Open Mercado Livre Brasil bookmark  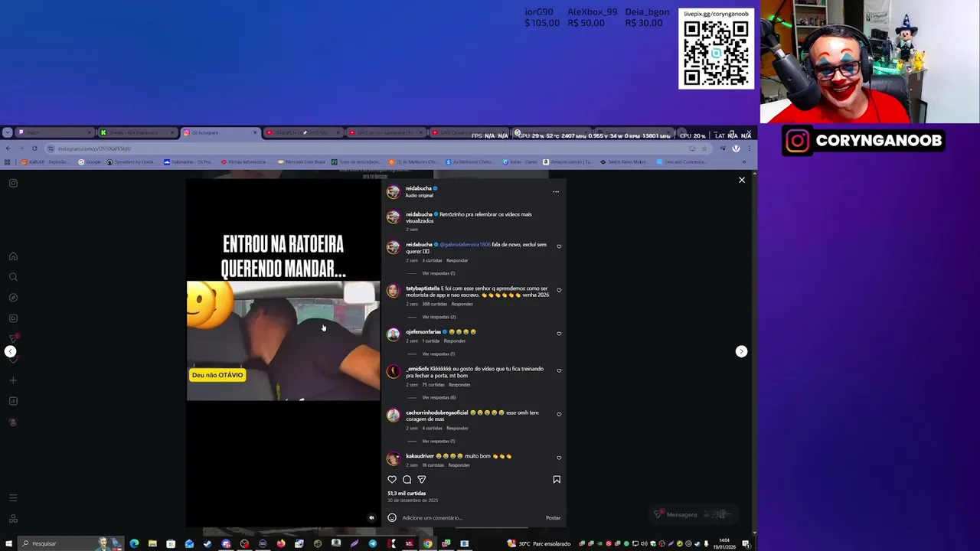tap(302, 162)
